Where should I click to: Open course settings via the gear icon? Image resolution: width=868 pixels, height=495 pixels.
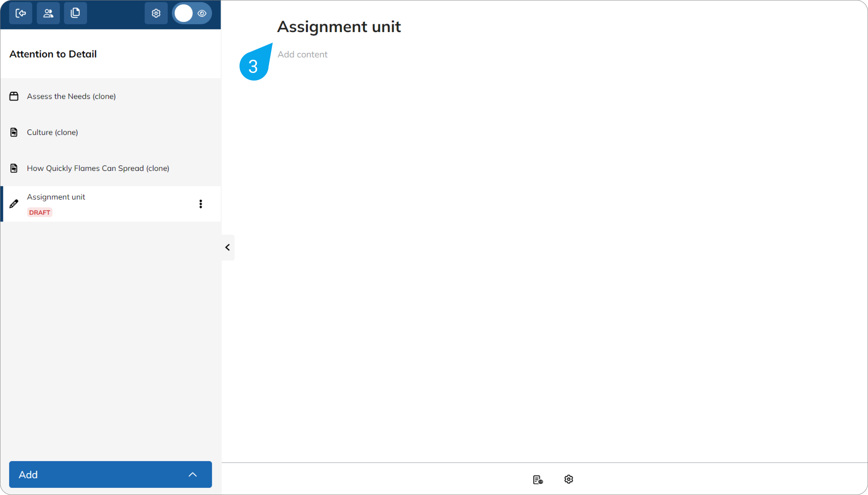(x=156, y=13)
